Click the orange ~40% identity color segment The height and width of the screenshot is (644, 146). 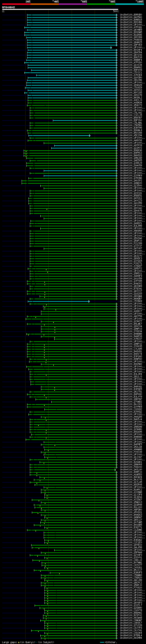click(x=45, y=4)
